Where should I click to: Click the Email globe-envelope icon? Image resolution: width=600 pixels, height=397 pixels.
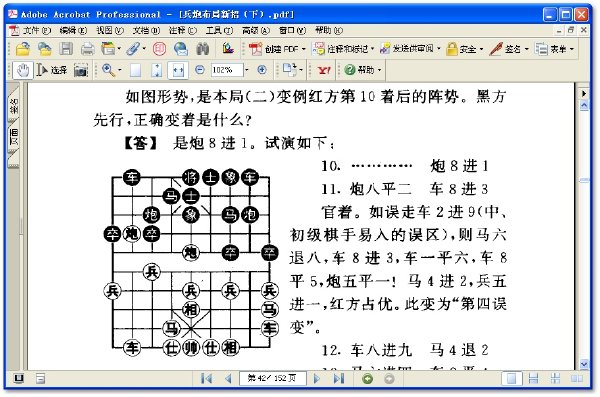181,49
